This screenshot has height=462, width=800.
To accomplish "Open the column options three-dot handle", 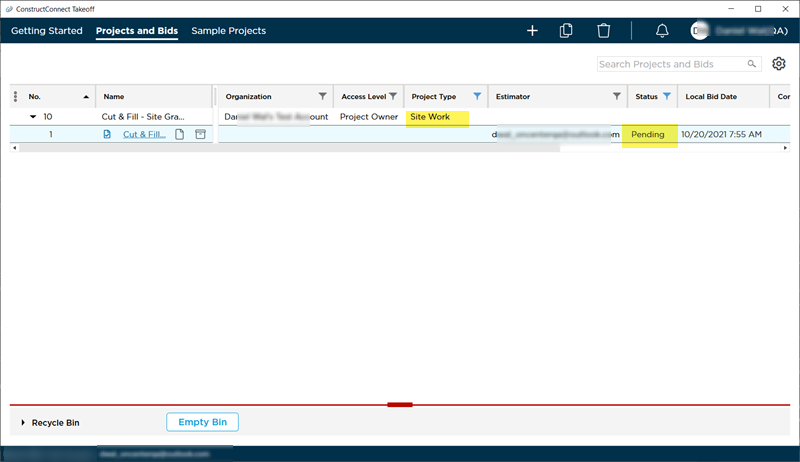I will pyautogui.click(x=15, y=96).
